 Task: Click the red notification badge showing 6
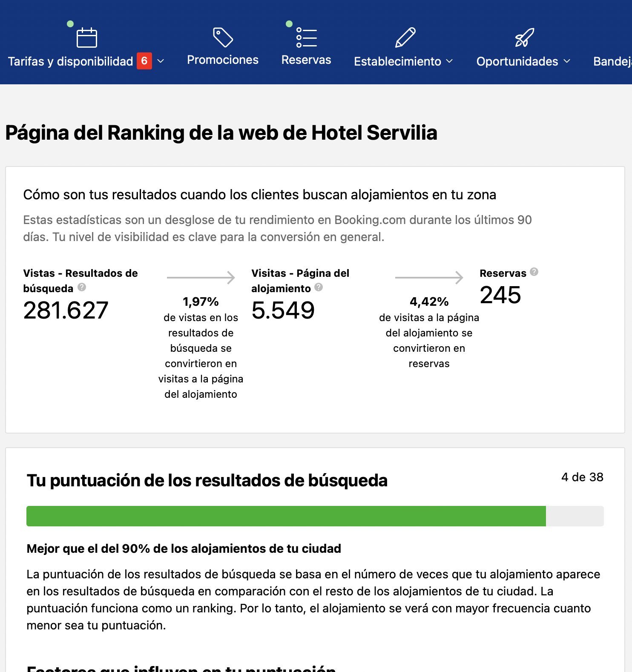[144, 61]
